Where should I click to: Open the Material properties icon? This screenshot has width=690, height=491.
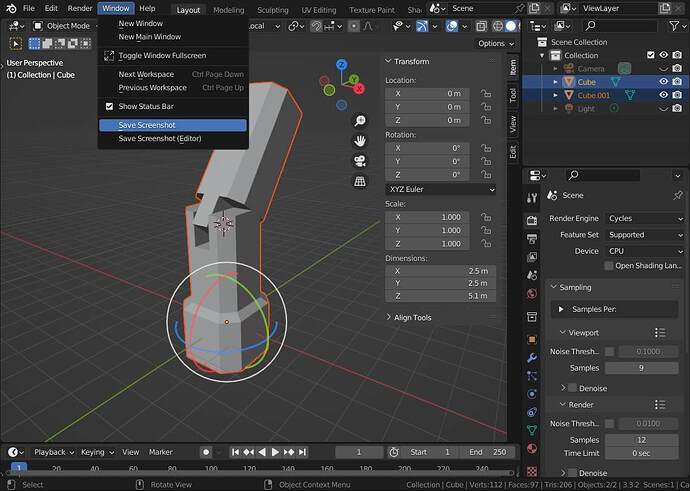(x=532, y=448)
